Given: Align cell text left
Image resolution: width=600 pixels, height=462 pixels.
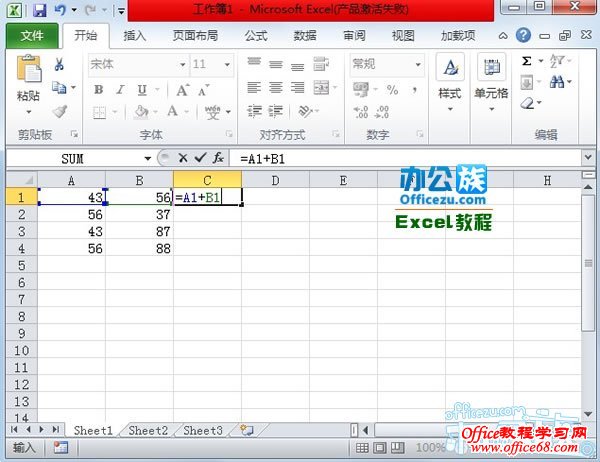Looking at the screenshot, I should pyautogui.click(x=254, y=88).
